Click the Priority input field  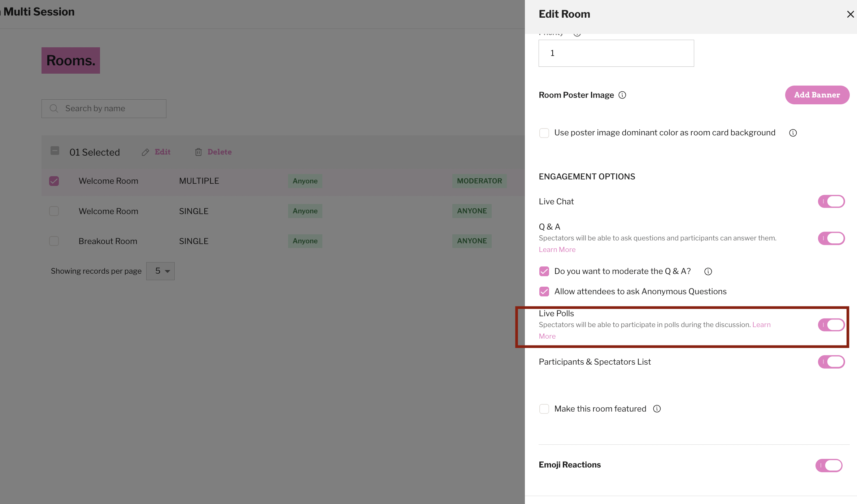(x=616, y=53)
